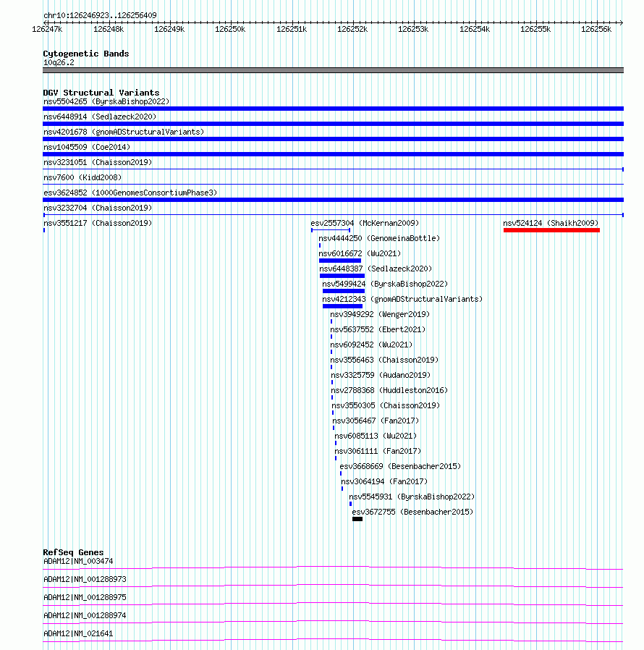Screen dimensions: 644x650
Task: Click the RefSeq Genes track heading
Action: [73, 552]
